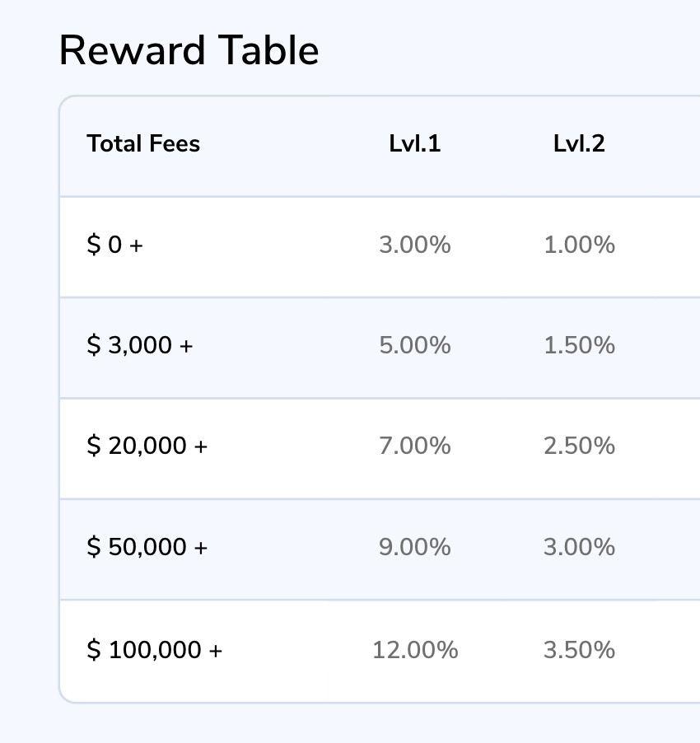This screenshot has height=743, width=700.
Task: Click the 3.00% Lvl.1 value for $ 0 +
Action: [x=415, y=245]
